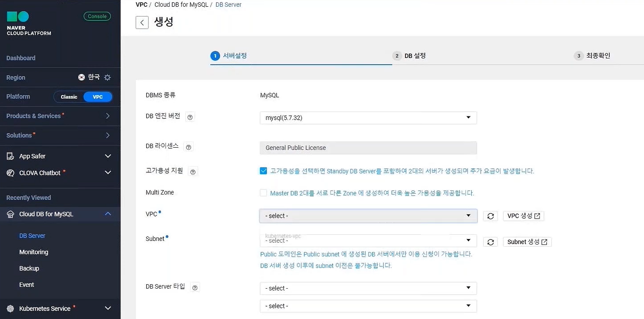Click the VPC 생성 button

click(x=524, y=216)
